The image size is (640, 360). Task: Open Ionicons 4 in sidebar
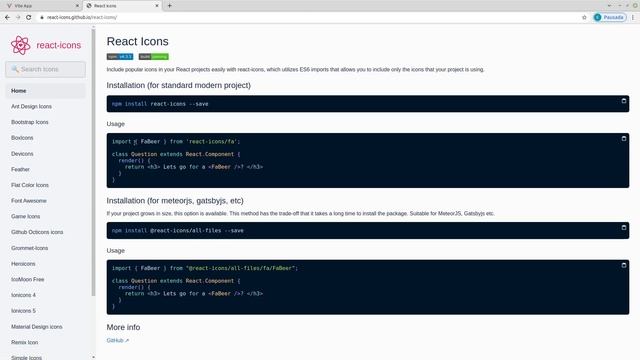[x=23, y=295]
